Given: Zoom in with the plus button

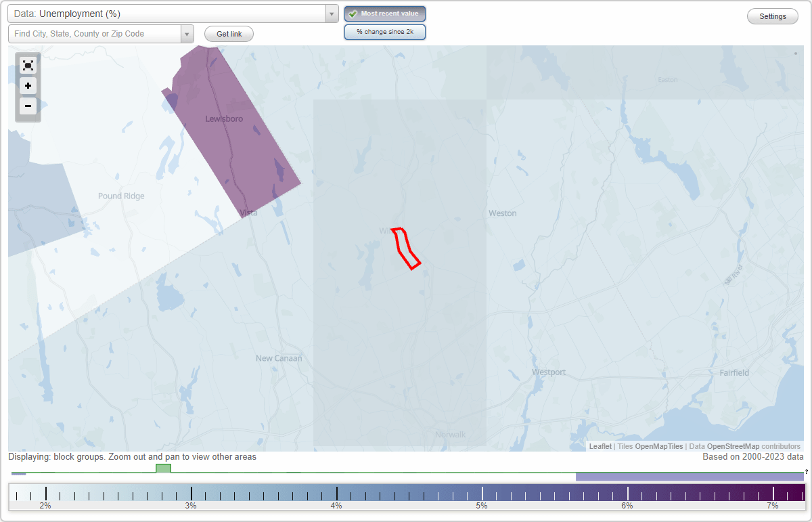Looking at the screenshot, I should pyautogui.click(x=28, y=86).
